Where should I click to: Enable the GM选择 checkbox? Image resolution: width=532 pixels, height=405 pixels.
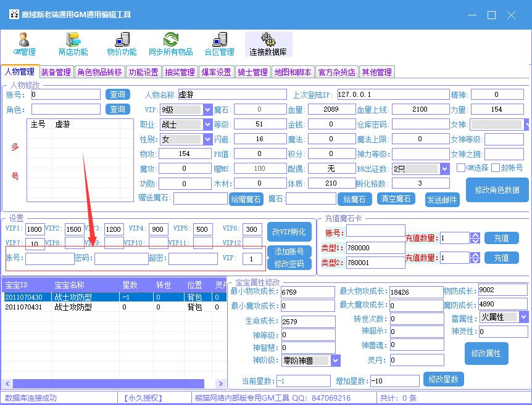tap(462, 168)
